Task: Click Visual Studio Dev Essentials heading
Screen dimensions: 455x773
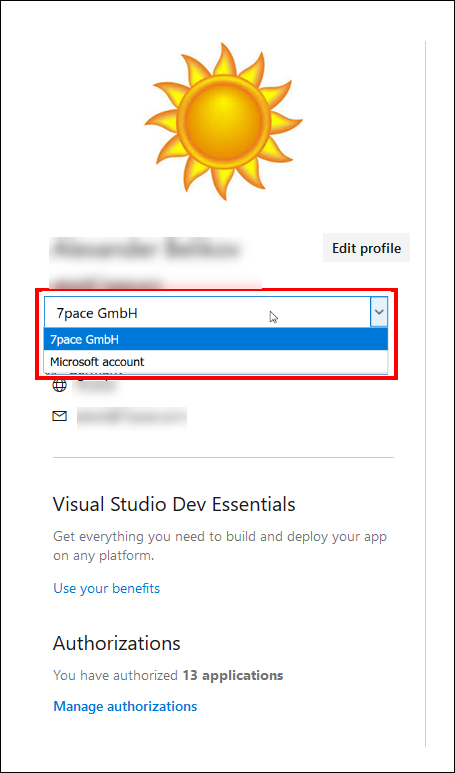Action: coord(174,504)
